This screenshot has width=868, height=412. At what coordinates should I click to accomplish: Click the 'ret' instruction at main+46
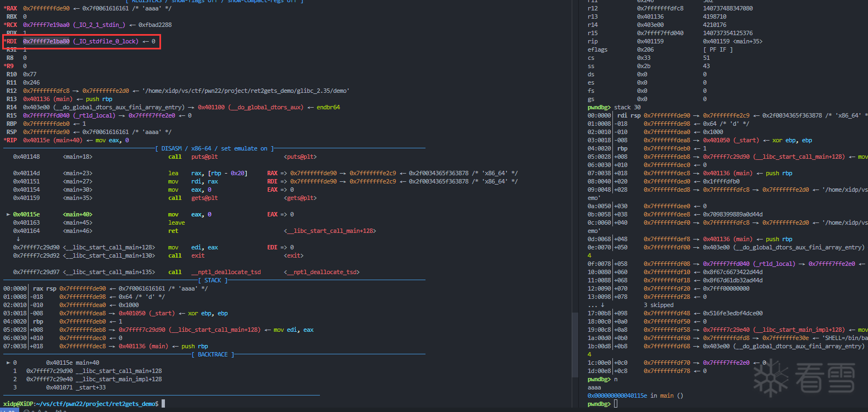click(x=173, y=231)
